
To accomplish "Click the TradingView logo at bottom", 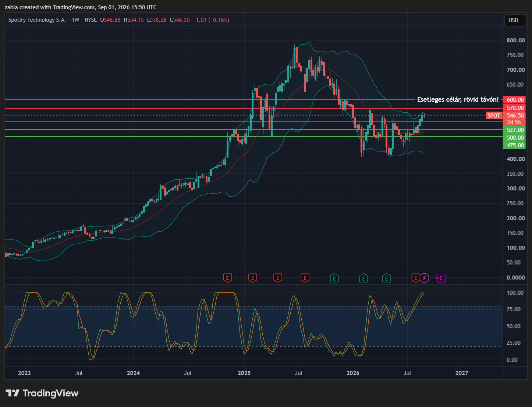I will click(x=42, y=393).
